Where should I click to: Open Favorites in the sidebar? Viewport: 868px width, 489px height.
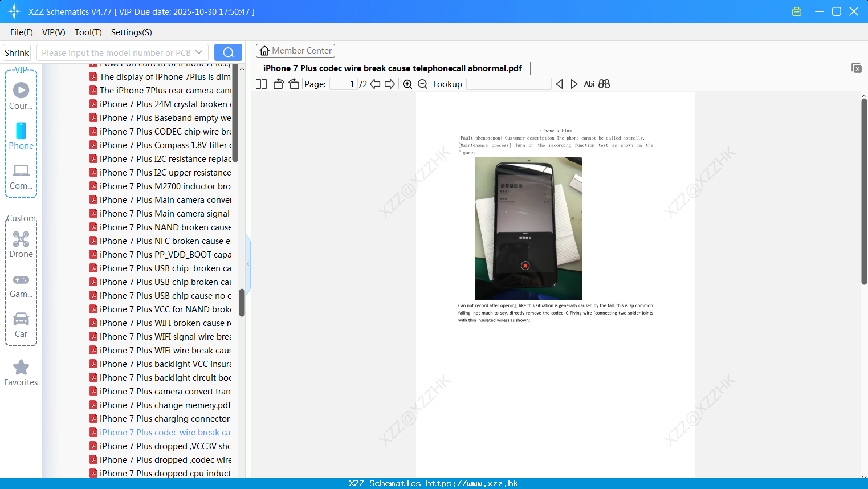click(x=21, y=373)
